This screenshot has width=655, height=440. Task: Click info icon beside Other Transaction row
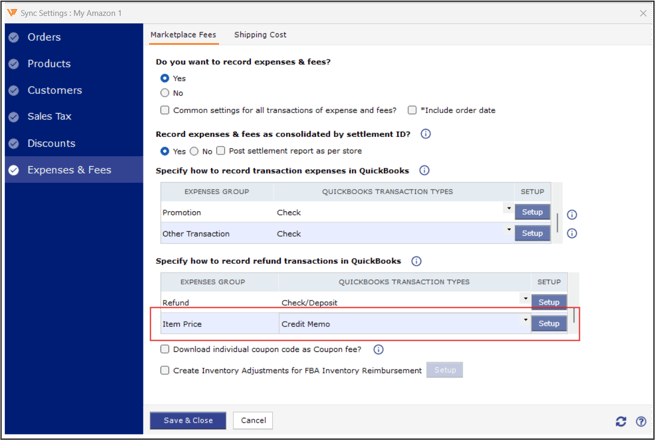(572, 234)
